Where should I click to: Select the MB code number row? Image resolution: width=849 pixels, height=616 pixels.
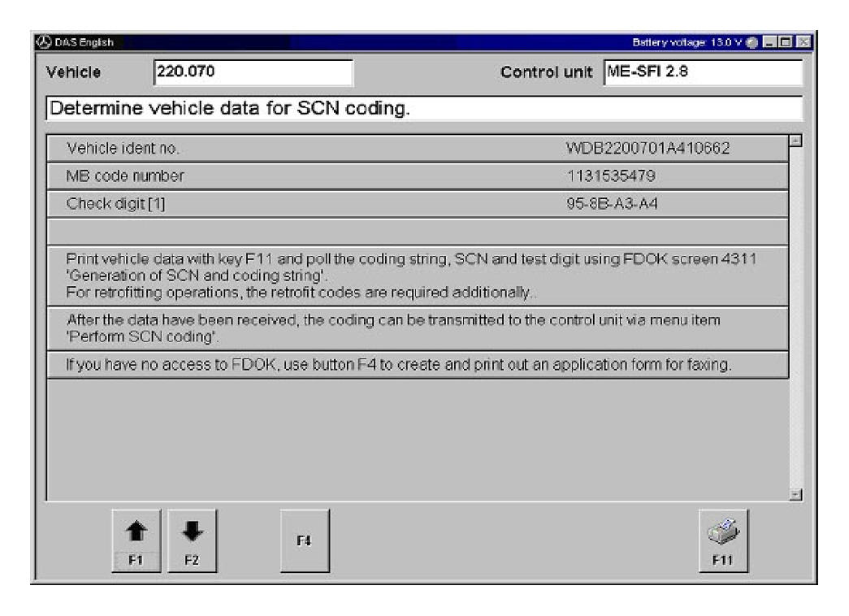point(417,176)
